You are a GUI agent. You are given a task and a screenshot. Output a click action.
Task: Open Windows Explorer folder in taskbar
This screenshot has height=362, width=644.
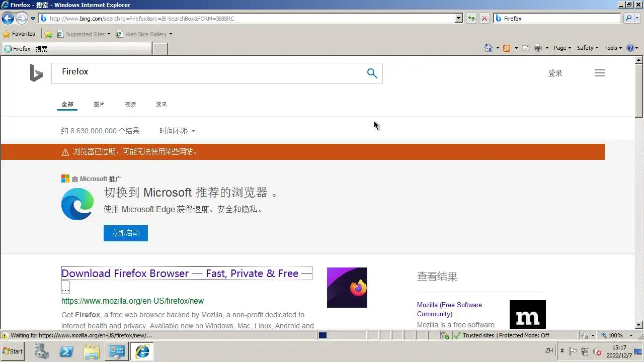pyautogui.click(x=92, y=351)
